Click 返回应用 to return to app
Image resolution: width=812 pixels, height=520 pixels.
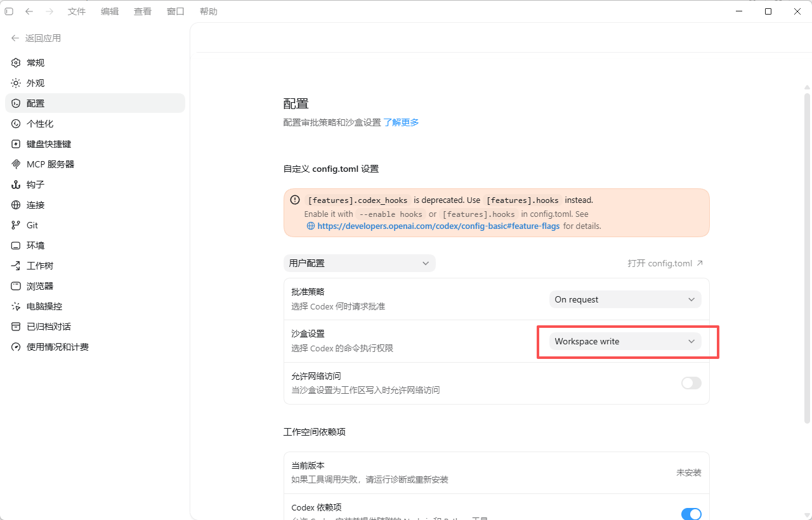pos(36,38)
